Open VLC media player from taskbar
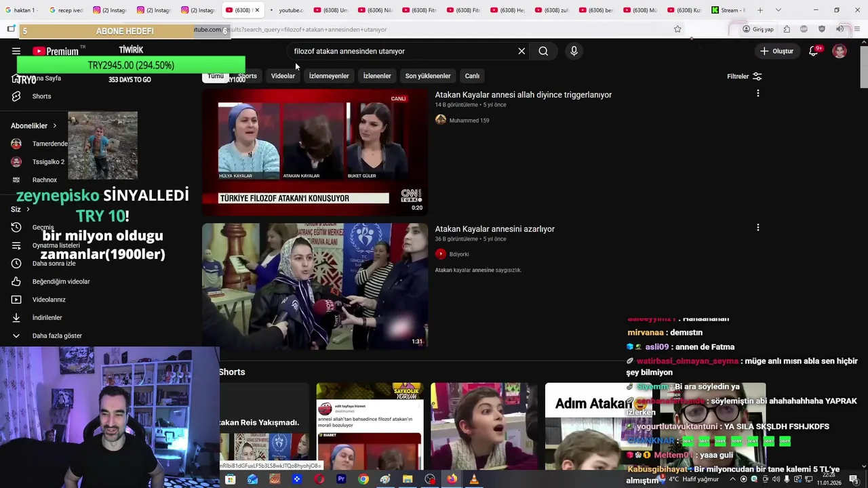The image size is (868, 488). 474,479
